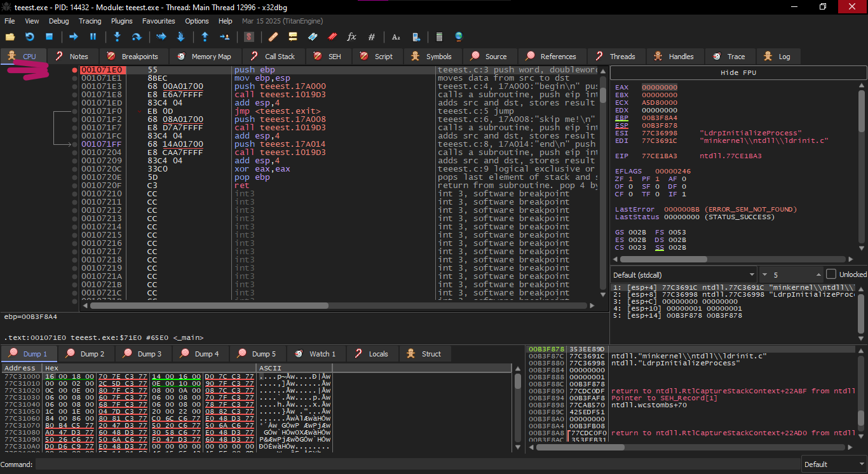The image size is (868, 474).
Task: Pause execution with the pause icon
Action: point(93,37)
